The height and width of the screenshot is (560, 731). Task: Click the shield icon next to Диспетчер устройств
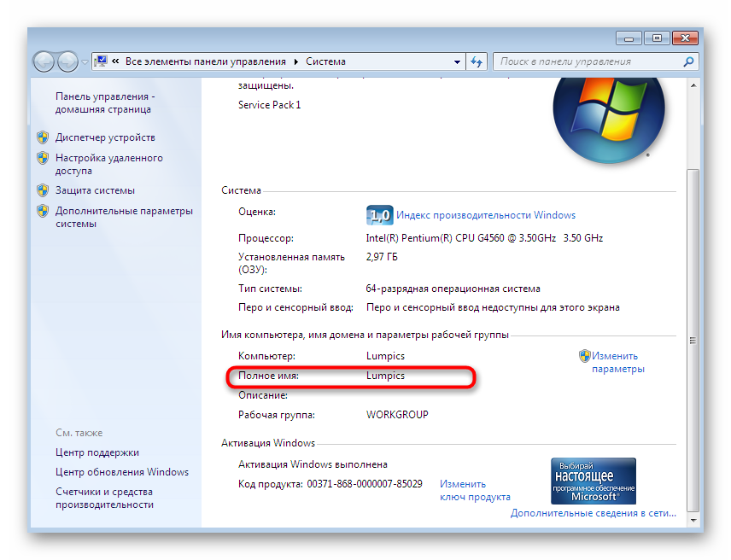(x=43, y=137)
